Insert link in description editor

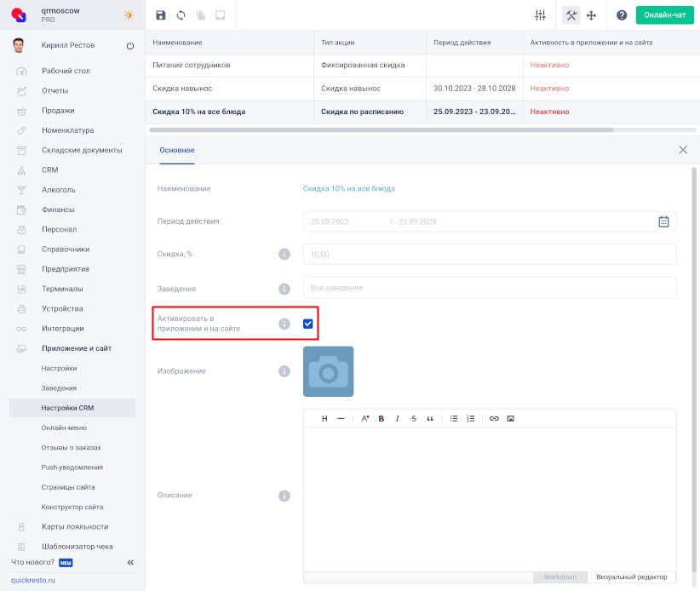pos(494,418)
